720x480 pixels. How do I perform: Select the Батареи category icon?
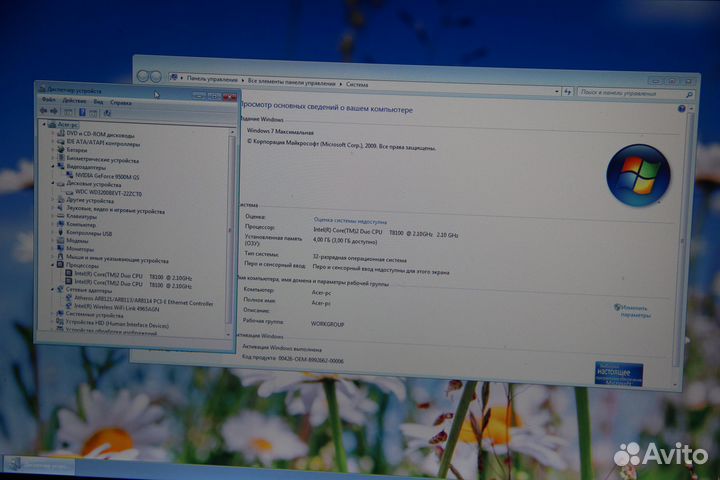coord(61,149)
